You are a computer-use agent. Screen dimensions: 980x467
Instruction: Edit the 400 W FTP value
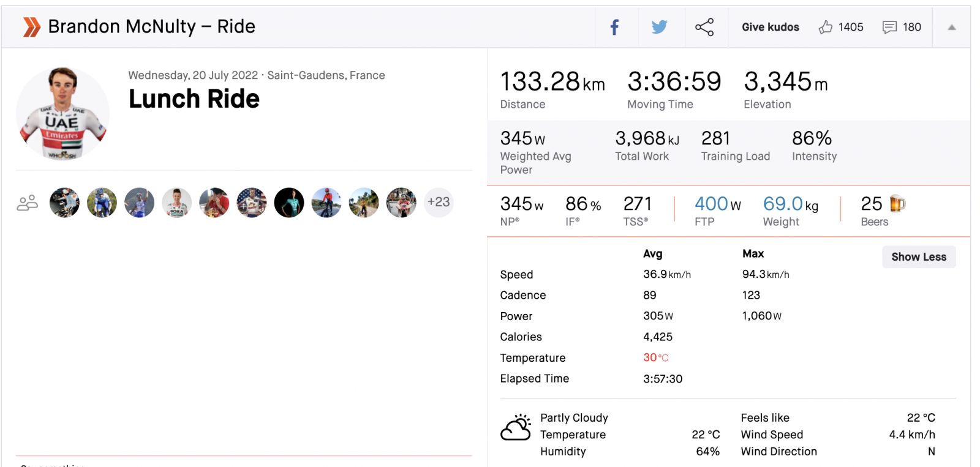tap(718, 204)
